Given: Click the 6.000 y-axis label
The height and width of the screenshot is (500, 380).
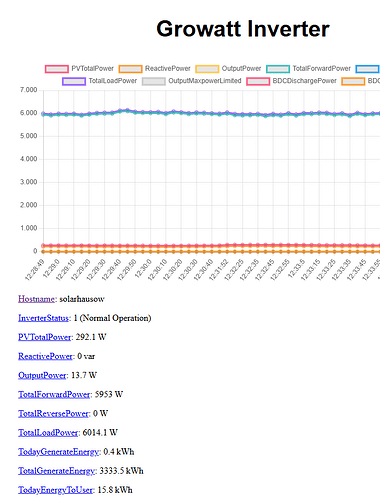Looking at the screenshot, I should pyautogui.click(x=28, y=113).
